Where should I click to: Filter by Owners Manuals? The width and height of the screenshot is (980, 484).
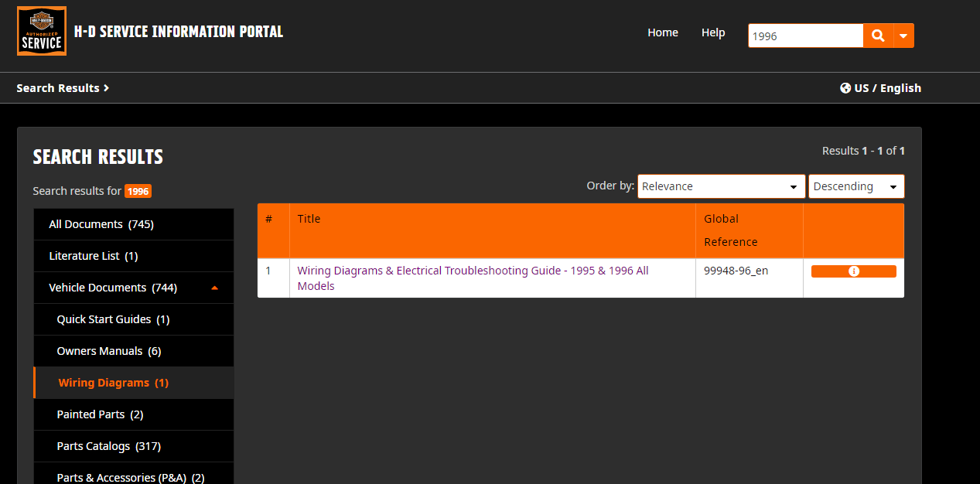(x=108, y=351)
